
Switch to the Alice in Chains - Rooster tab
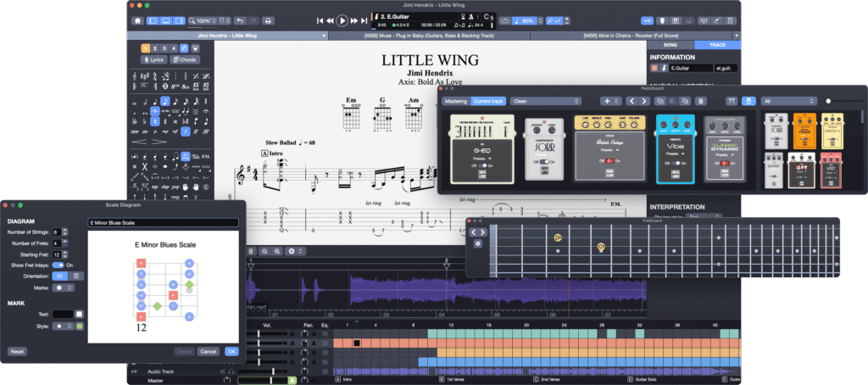click(632, 36)
